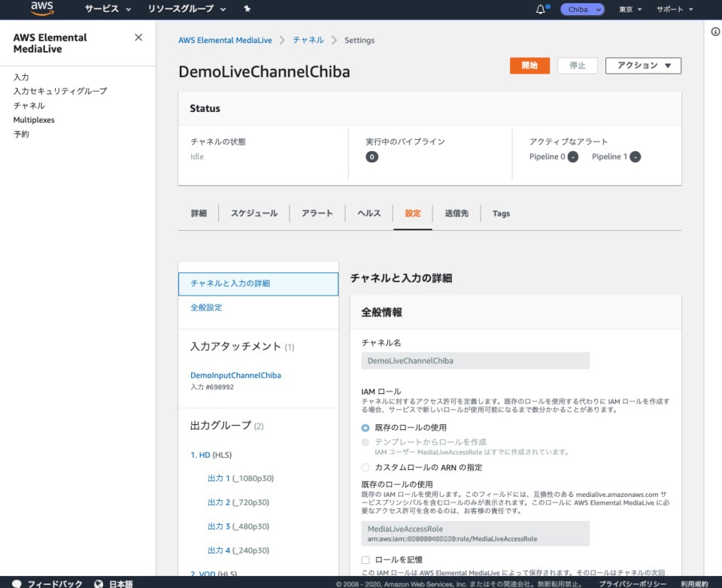Expand the リソースグループ menu
The image size is (722, 588).
pos(187,9)
